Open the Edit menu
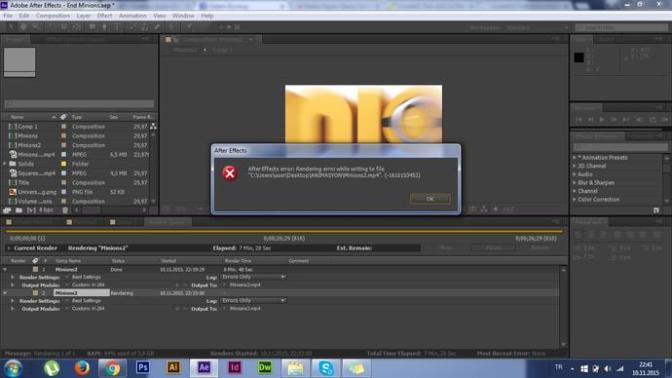This screenshot has width=672, height=378. coord(24,16)
